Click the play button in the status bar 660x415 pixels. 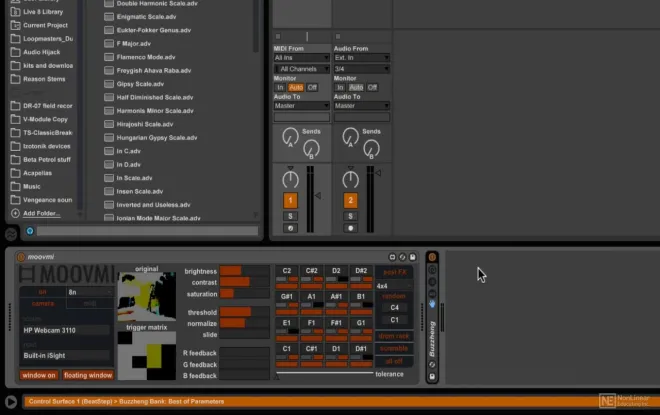[11, 402]
